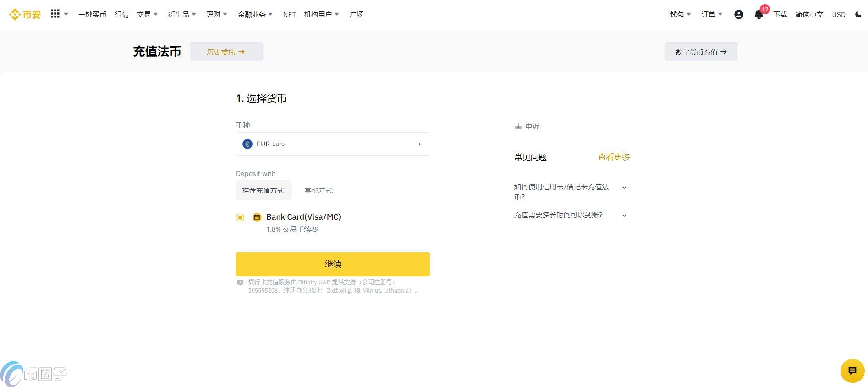868x387 pixels.
Task: Click the Bank Card payment icon
Action: [257, 217]
